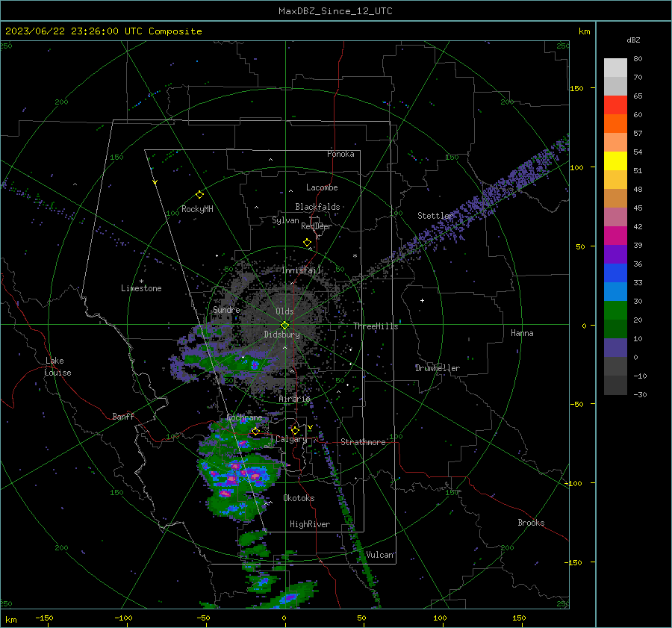Screen dimensions: 672x628
Task: Click the Stettler label
Action: click(435, 216)
